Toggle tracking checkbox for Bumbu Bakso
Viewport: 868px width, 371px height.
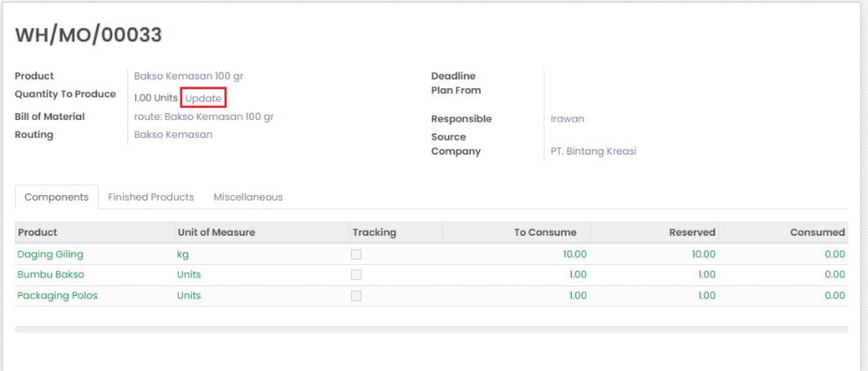pyautogui.click(x=356, y=275)
